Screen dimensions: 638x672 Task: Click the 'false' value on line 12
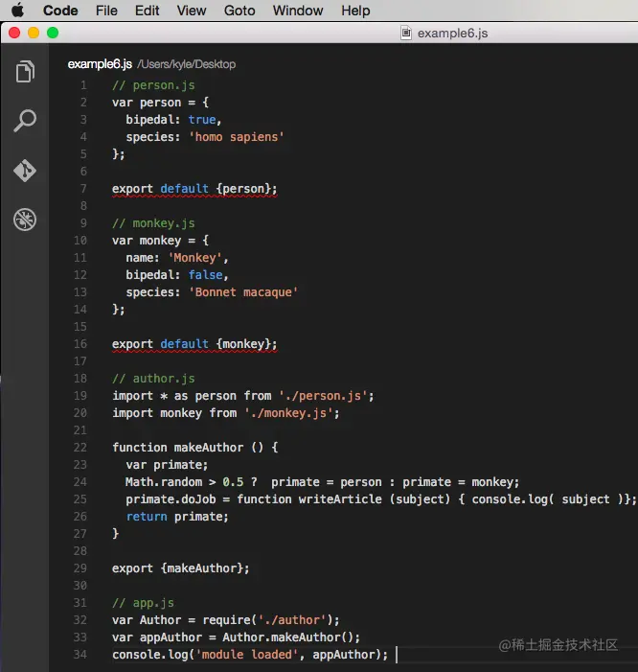point(206,275)
